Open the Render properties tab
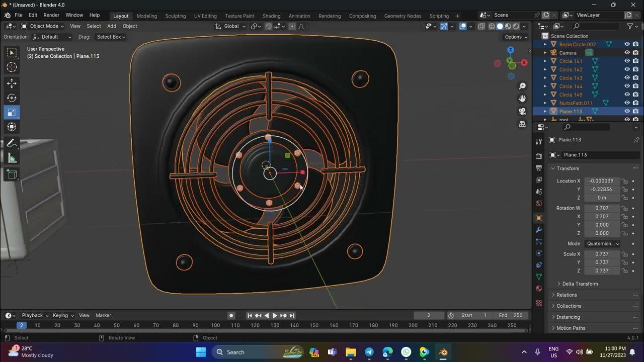 539,156
